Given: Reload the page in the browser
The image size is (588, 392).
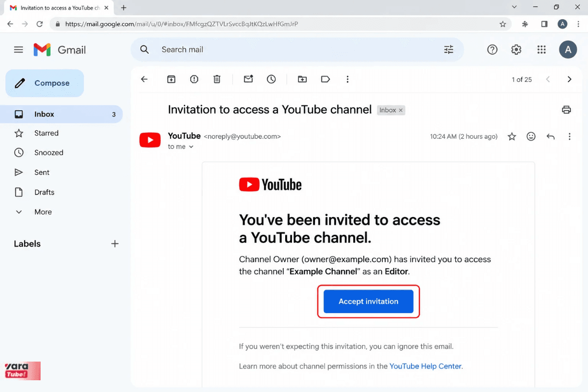Looking at the screenshot, I should point(40,24).
